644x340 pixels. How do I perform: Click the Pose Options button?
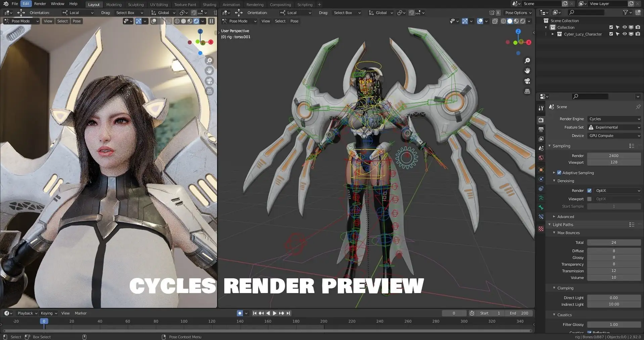[x=518, y=13]
